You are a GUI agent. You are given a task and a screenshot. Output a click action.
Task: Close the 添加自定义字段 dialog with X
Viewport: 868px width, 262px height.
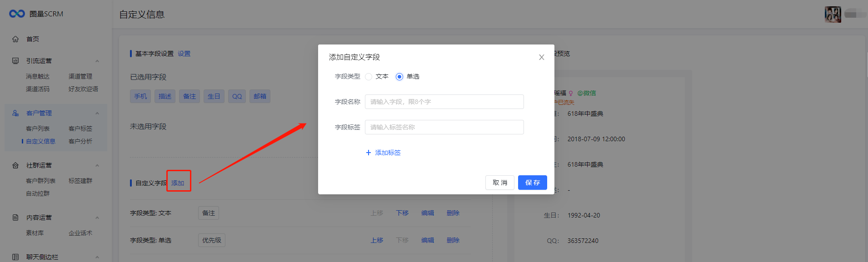pyautogui.click(x=541, y=57)
